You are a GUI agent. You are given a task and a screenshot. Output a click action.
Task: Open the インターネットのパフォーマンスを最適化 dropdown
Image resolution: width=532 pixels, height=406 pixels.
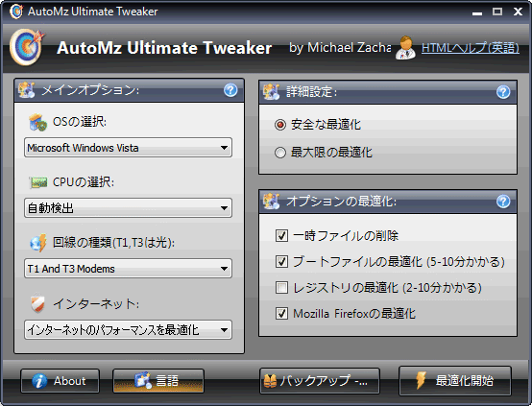pos(129,329)
